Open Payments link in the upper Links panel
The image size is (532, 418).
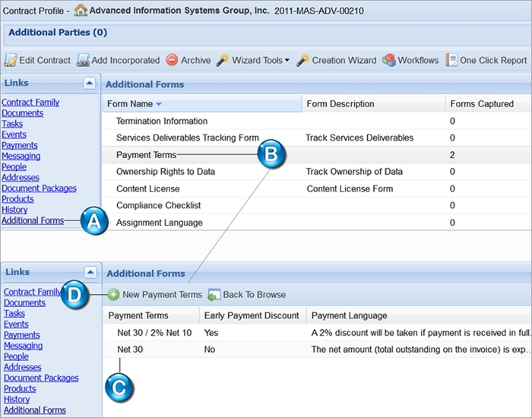pyautogui.click(x=20, y=145)
